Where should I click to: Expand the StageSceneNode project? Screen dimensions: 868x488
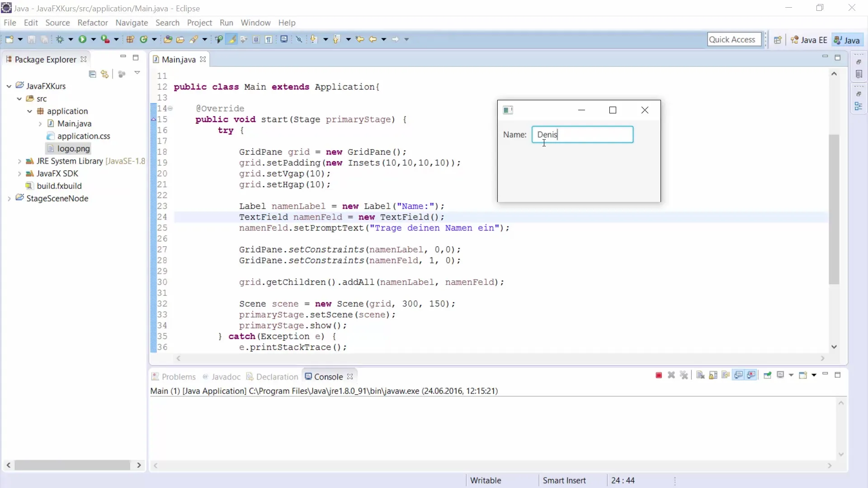tap(9, 198)
